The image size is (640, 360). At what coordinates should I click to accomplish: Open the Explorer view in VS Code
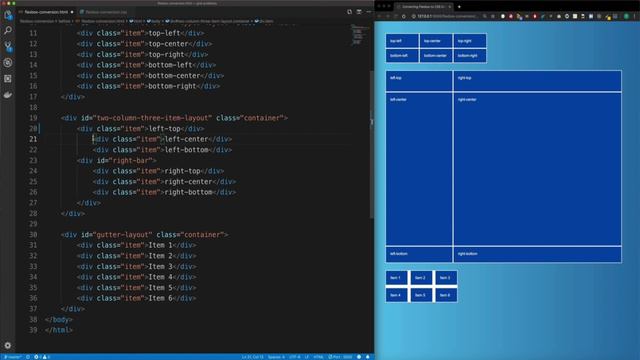8,15
